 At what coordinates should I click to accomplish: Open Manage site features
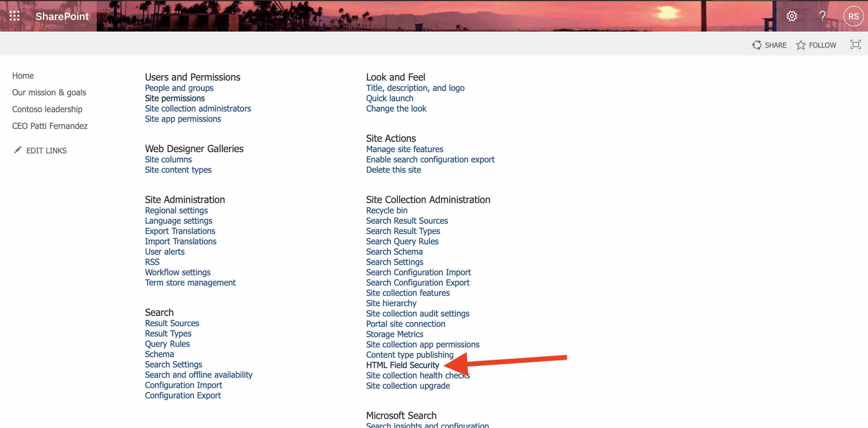(404, 149)
